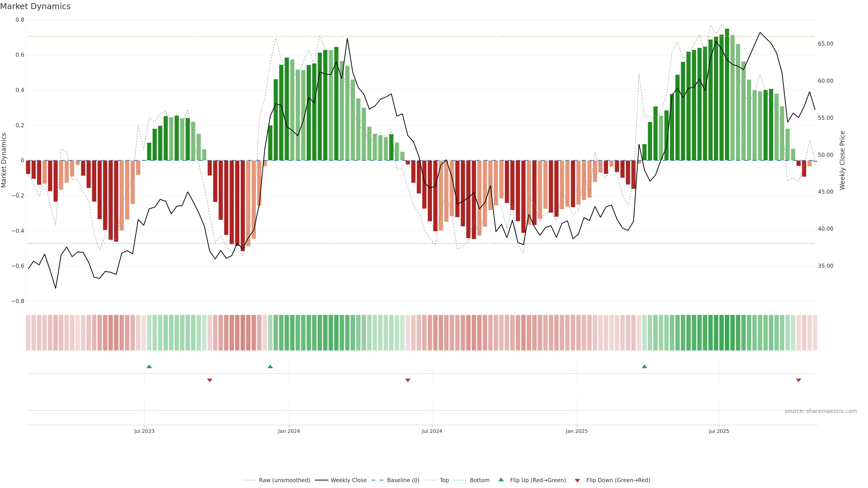Toggle the Weekly Close series in legend

348,480
